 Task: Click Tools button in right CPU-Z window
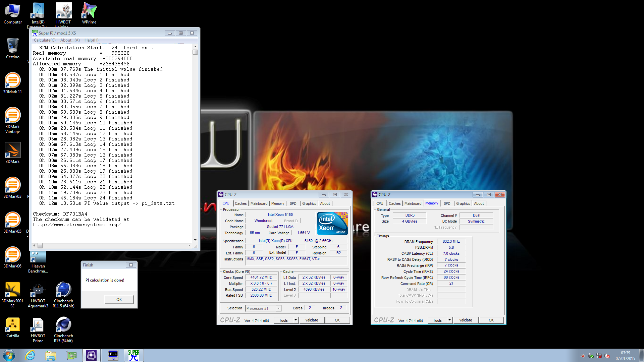pos(437,320)
